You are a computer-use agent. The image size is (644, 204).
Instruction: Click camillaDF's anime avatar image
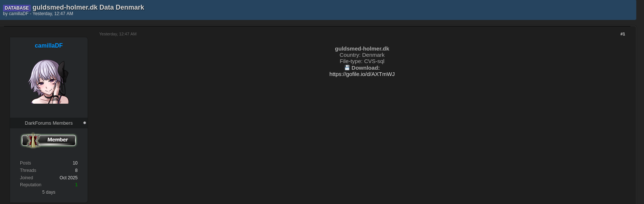click(49, 82)
